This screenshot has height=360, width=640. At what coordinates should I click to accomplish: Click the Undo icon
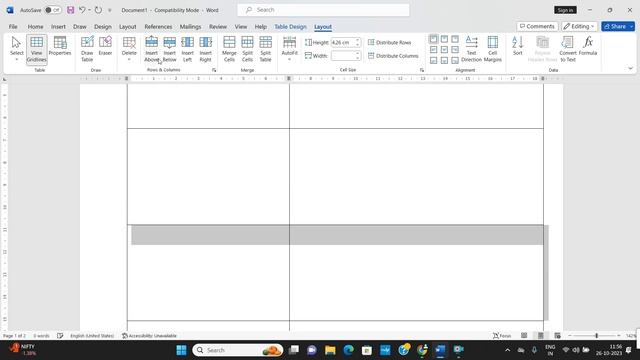click(82, 10)
